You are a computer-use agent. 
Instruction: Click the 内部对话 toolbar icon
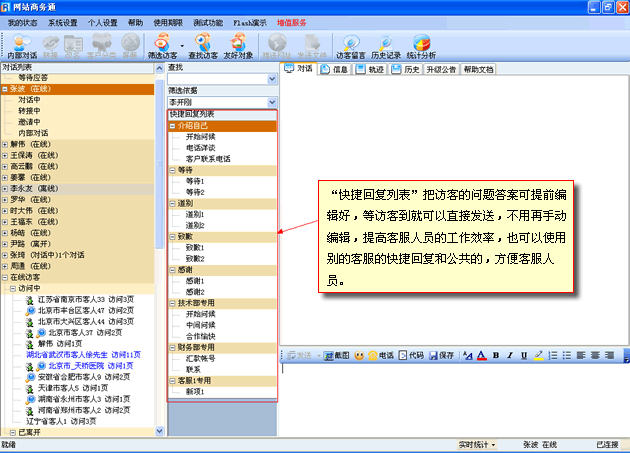click(22, 45)
